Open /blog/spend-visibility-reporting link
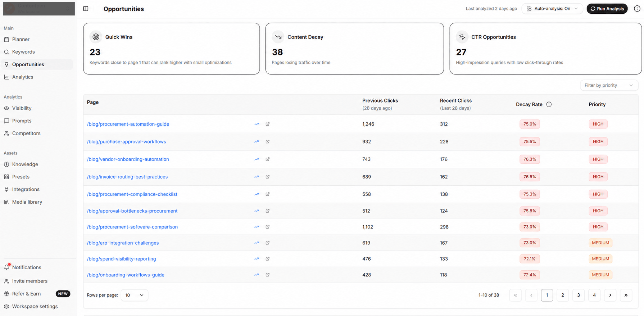 (121, 259)
